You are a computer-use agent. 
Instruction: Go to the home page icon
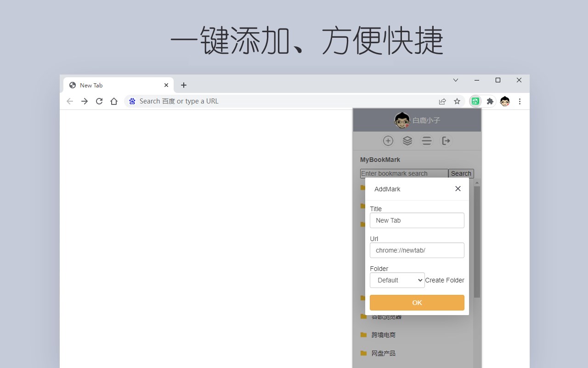tap(114, 101)
